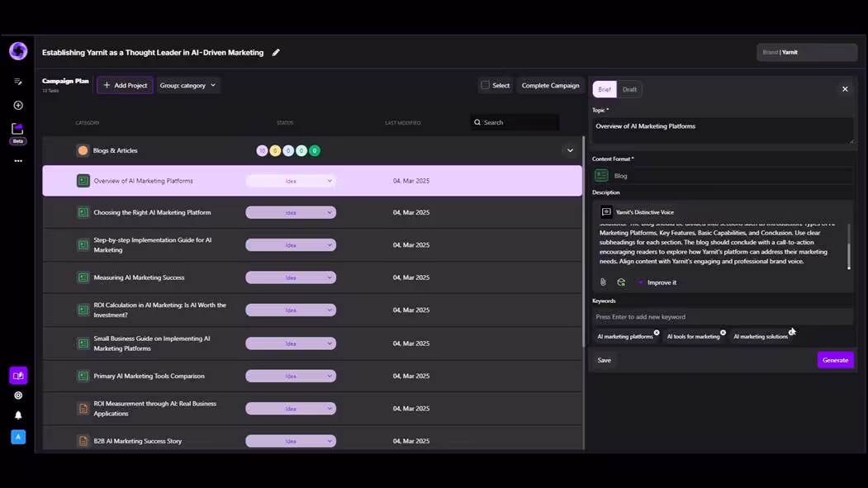Click Improve it button
The height and width of the screenshot is (488, 868).
click(x=657, y=282)
